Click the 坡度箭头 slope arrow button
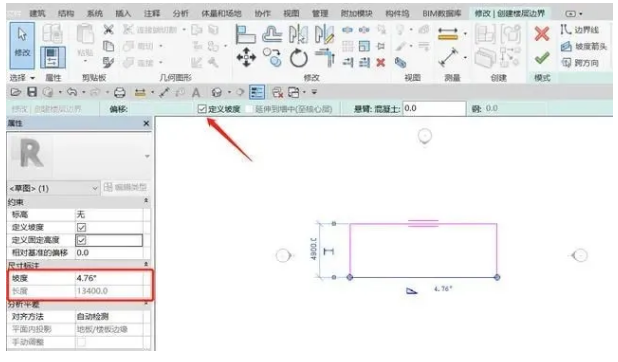 [584, 47]
